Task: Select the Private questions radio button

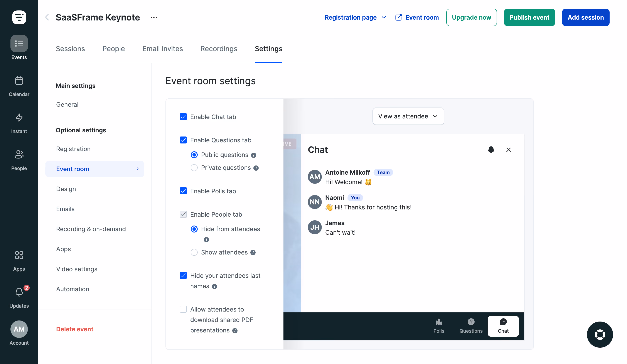Action: pos(194,168)
